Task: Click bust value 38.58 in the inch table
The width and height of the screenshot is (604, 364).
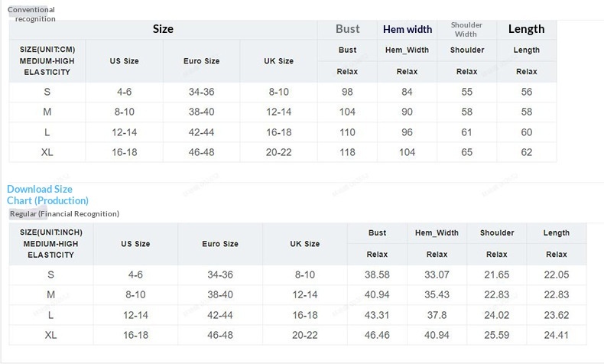Action: click(377, 274)
